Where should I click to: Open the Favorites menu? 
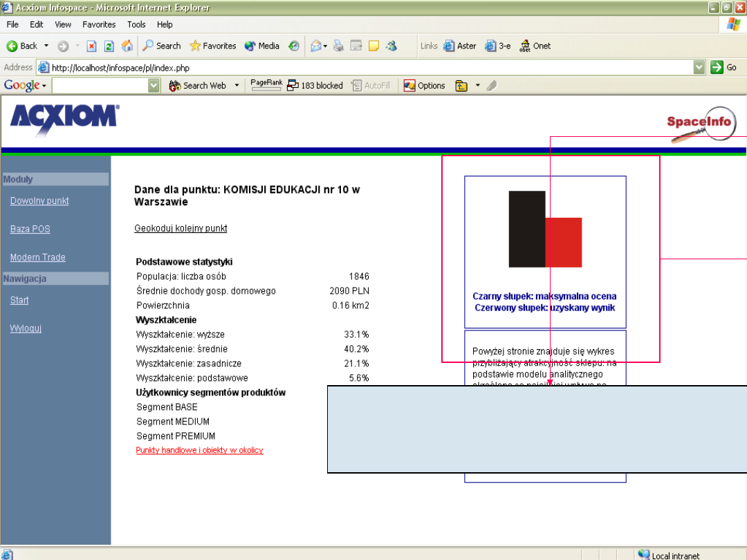pyautogui.click(x=100, y=24)
